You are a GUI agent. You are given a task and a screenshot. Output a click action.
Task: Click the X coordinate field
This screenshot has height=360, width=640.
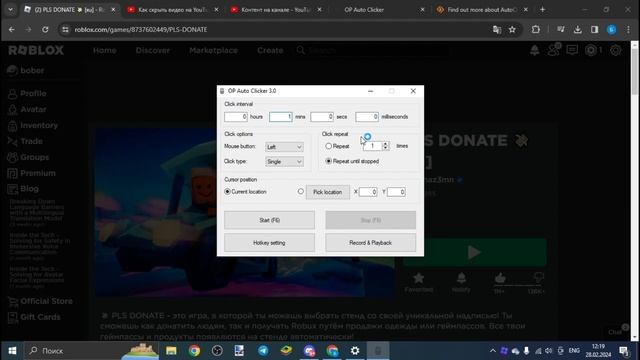click(368, 192)
